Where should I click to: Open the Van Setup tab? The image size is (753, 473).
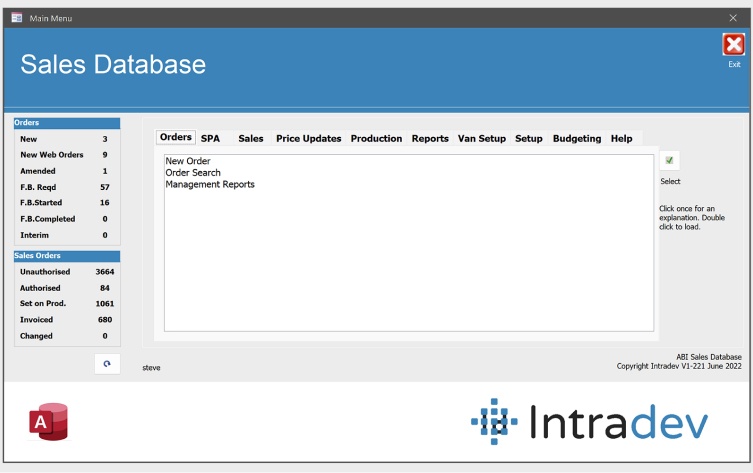point(481,139)
